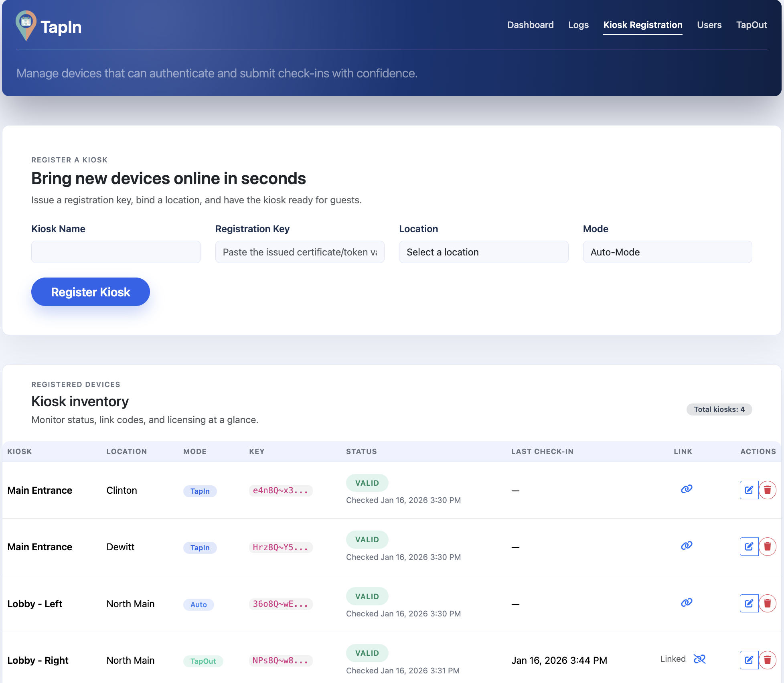
Task: Click the Registration Key text field
Action: (300, 252)
